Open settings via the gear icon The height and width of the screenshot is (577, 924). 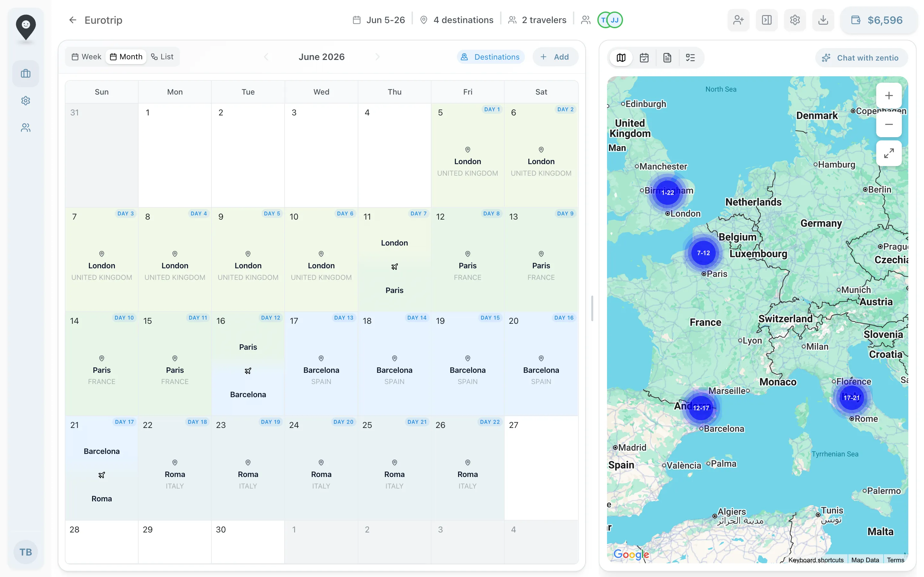coord(795,20)
